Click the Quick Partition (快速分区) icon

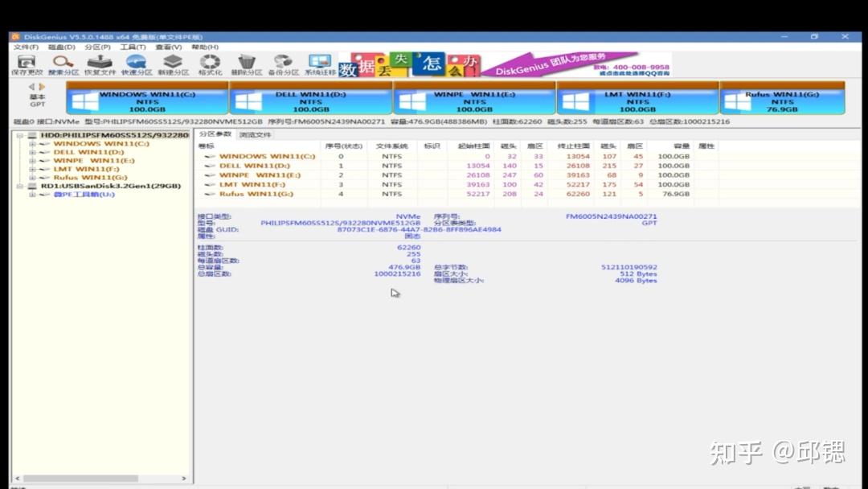136,64
